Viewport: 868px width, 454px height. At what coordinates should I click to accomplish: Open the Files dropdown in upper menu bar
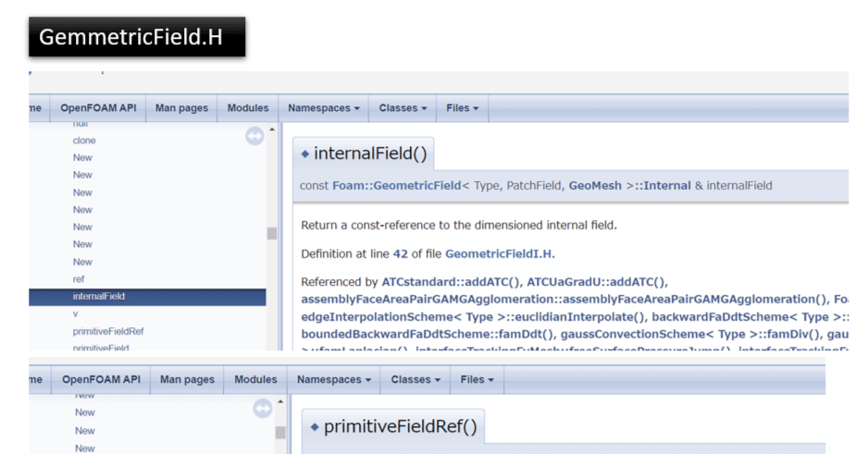pyautogui.click(x=463, y=108)
